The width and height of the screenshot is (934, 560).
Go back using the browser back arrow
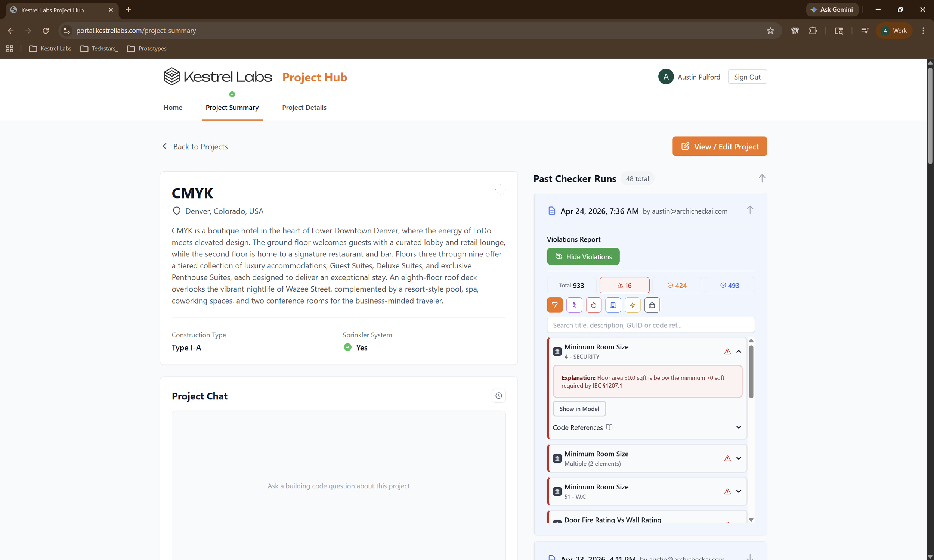point(10,31)
